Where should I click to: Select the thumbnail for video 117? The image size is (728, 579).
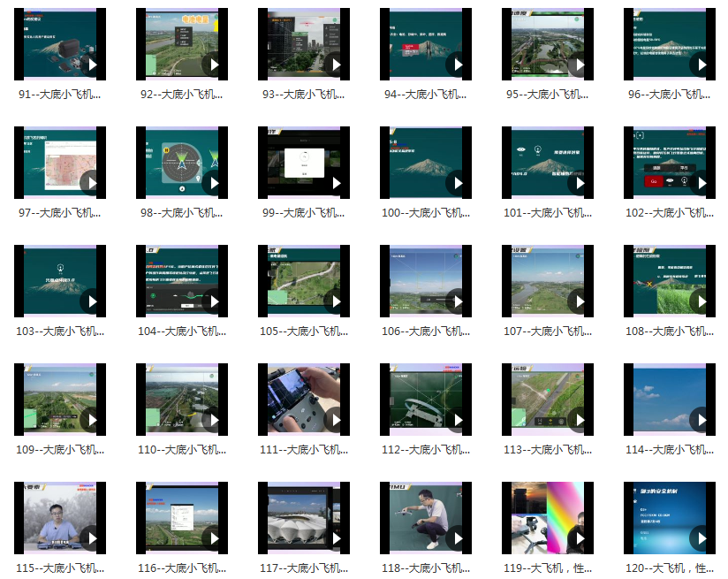click(296, 517)
